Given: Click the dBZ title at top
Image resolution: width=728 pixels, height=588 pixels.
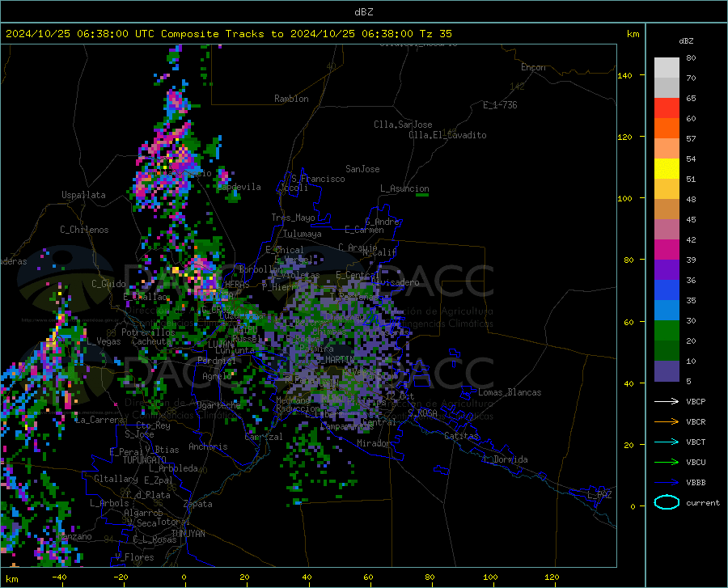Looking at the screenshot, I should pyautogui.click(x=363, y=12).
